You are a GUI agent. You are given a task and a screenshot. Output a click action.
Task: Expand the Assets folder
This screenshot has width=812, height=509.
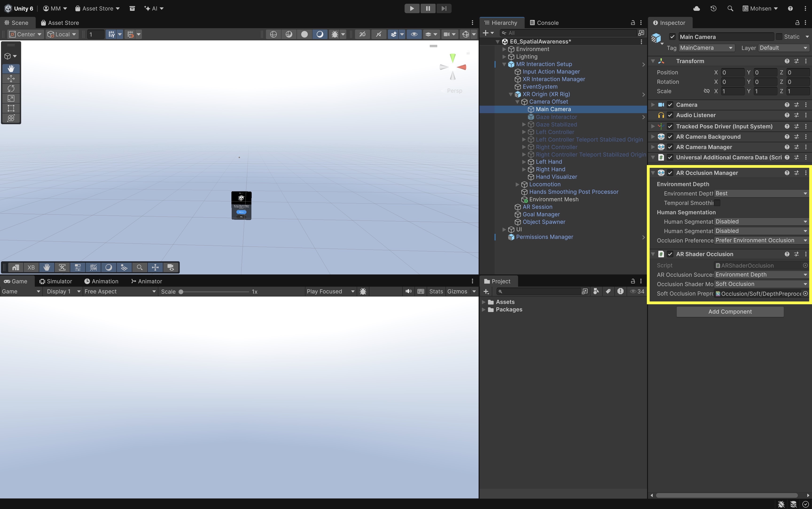pos(484,302)
